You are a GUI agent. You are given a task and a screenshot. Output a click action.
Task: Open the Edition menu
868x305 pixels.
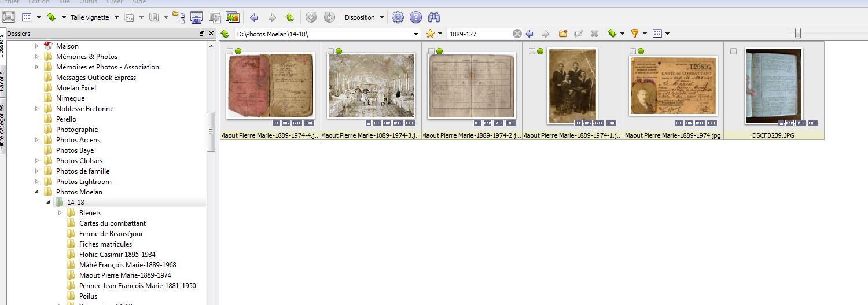[x=39, y=2]
